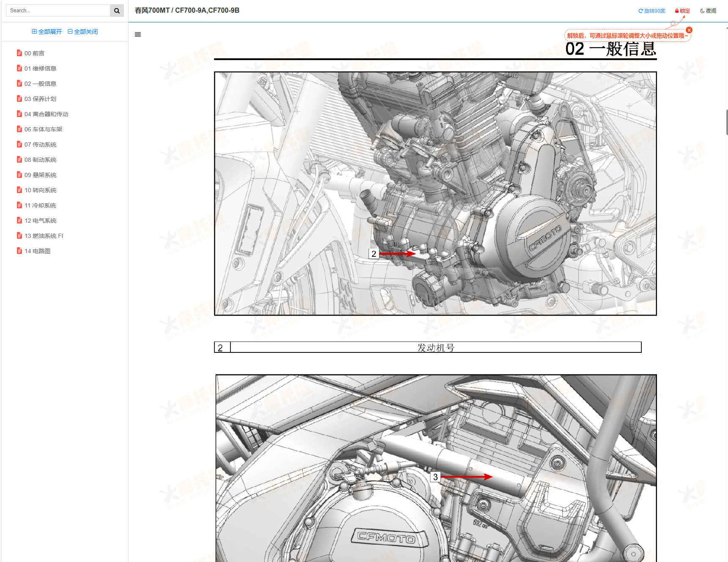Click the page vertical scrollbar thumb
728x562 pixels.
727,122
